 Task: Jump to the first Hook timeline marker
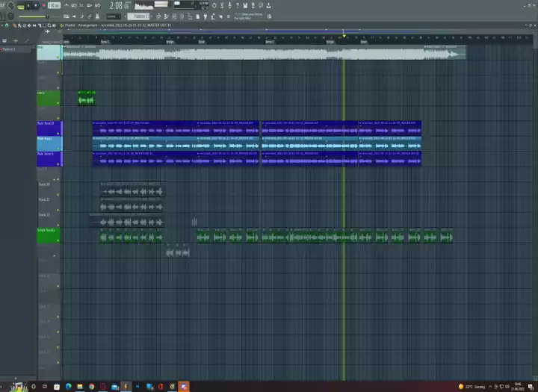[202, 42]
